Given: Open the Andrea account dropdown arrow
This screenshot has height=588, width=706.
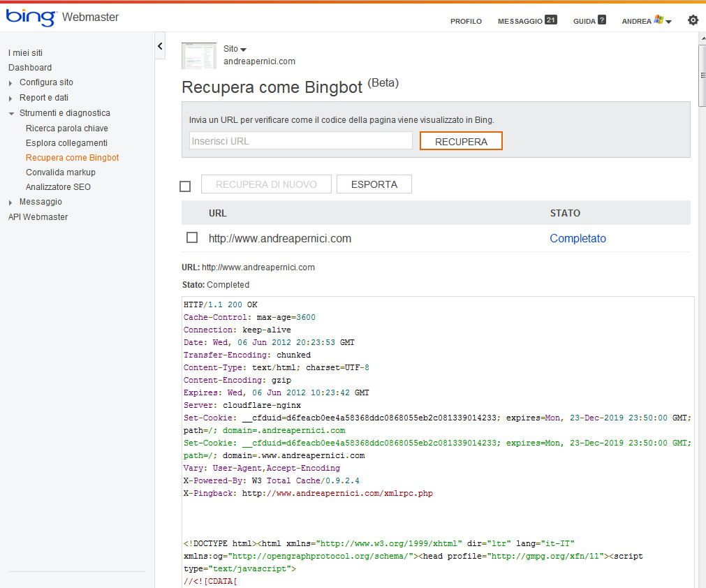Looking at the screenshot, I should (668, 22).
